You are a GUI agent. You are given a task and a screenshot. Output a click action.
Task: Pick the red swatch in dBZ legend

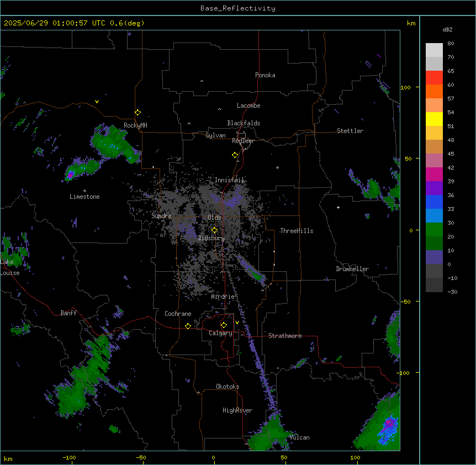pos(434,77)
